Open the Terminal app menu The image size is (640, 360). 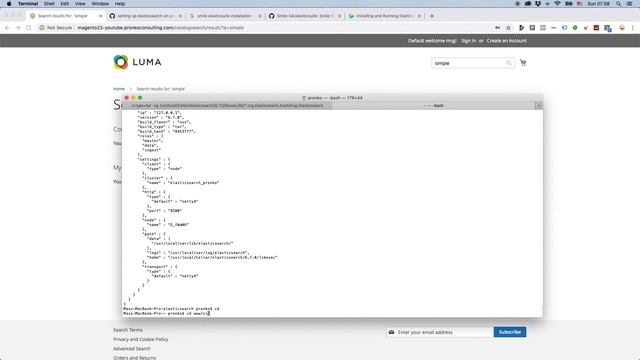pos(28,4)
